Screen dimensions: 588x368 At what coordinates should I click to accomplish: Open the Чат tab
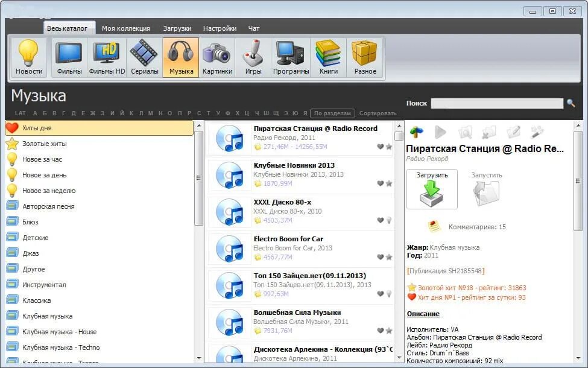click(x=254, y=28)
